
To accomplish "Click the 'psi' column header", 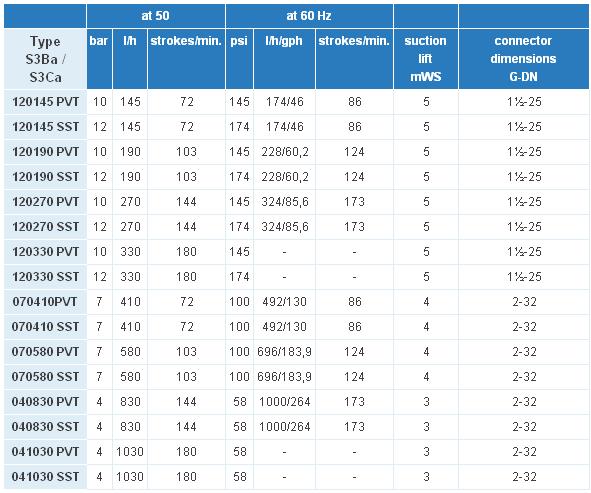I will pyautogui.click(x=239, y=59).
